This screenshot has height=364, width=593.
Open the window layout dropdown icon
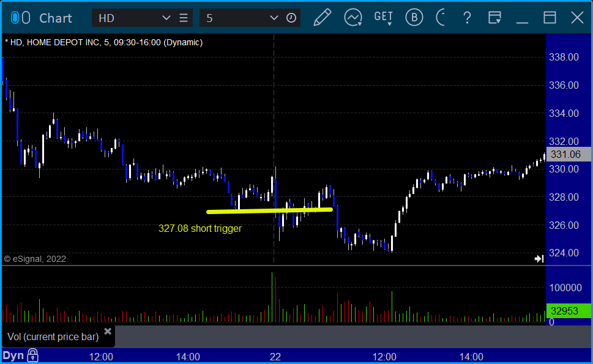[494, 18]
